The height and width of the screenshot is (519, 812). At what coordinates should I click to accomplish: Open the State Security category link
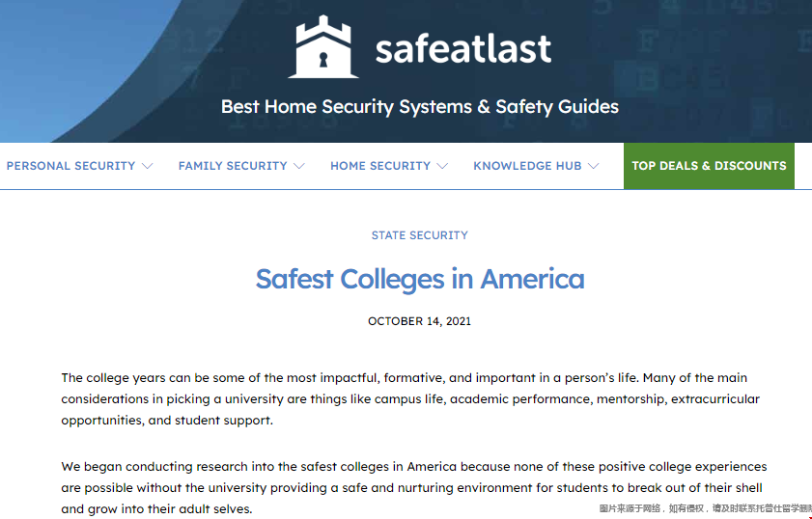(x=419, y=235)
